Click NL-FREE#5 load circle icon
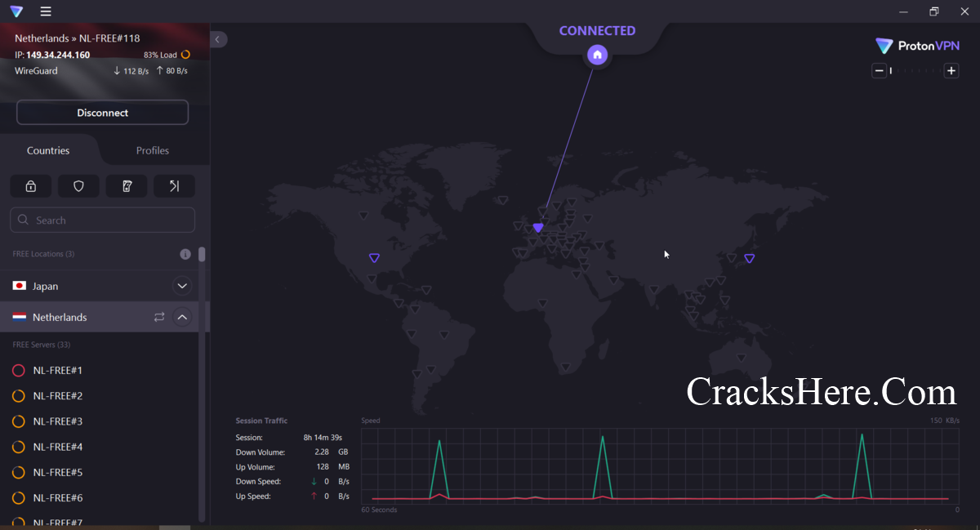Viewport: 980px width, 530px height. pyautogui.click(x=19, y=472)
